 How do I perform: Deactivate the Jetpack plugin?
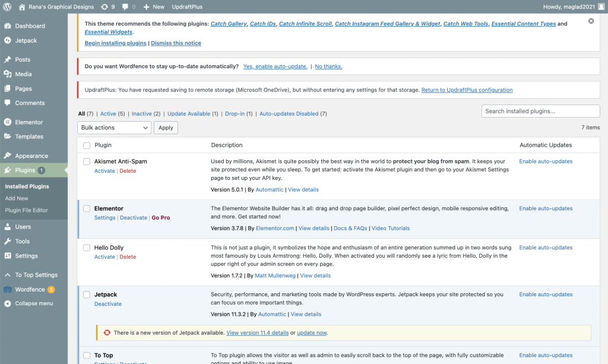point(108,303)
